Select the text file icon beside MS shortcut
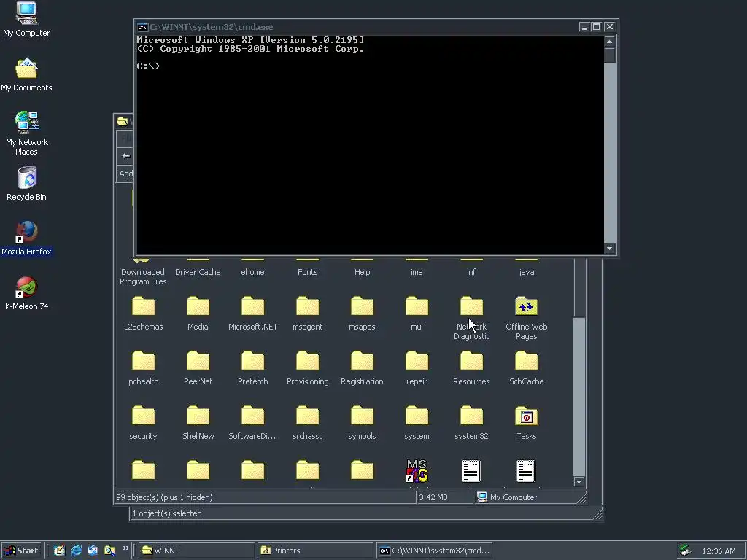The height and width of the screenshot is (560, 747). 471,471
